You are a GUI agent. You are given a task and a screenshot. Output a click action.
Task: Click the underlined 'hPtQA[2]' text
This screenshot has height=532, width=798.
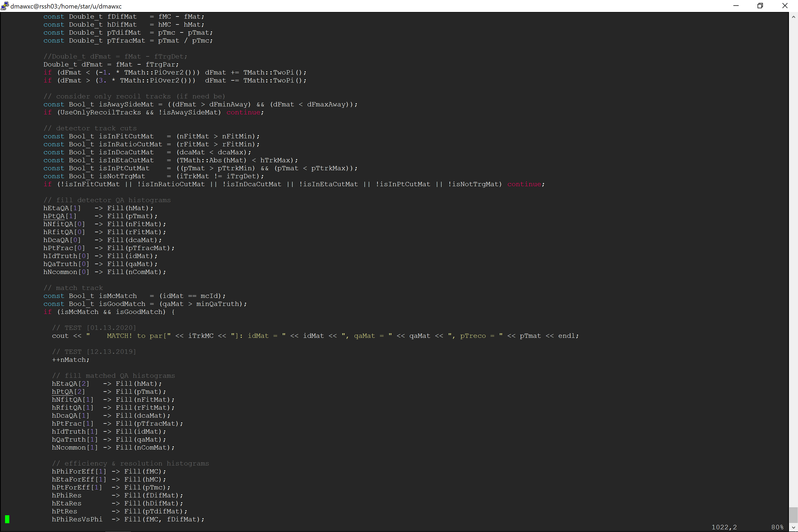[x=69, y=392]
